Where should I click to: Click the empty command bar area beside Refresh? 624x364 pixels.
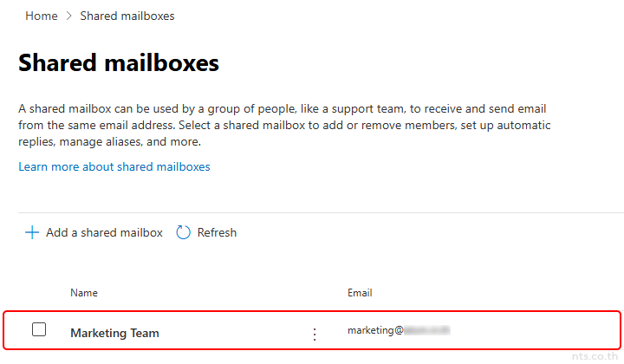[x=416, y=232]
